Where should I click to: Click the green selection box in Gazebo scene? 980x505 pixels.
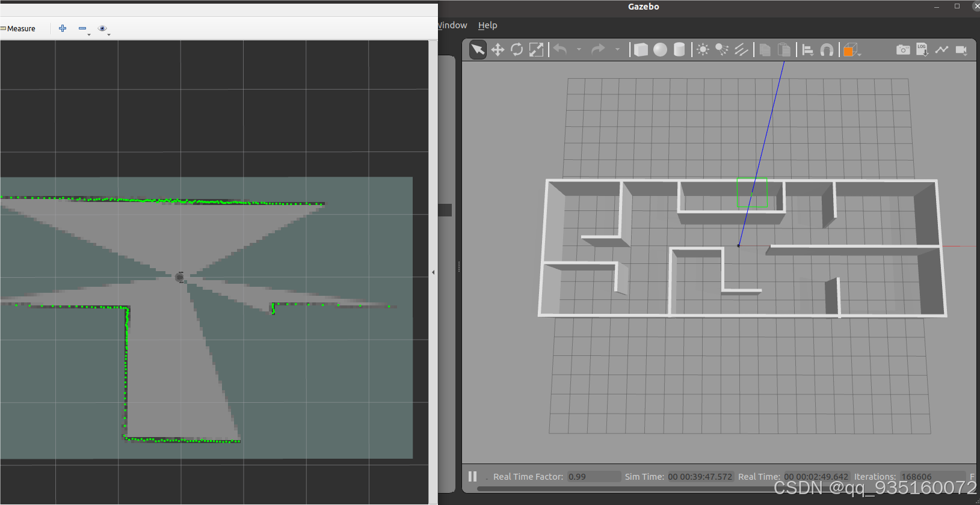752,193
